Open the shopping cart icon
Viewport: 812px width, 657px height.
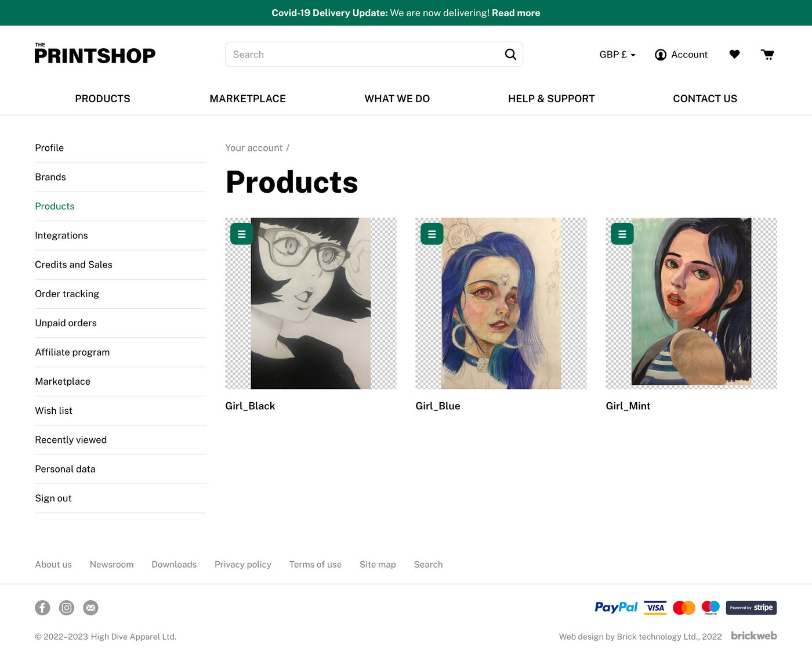tap(767, 54)
